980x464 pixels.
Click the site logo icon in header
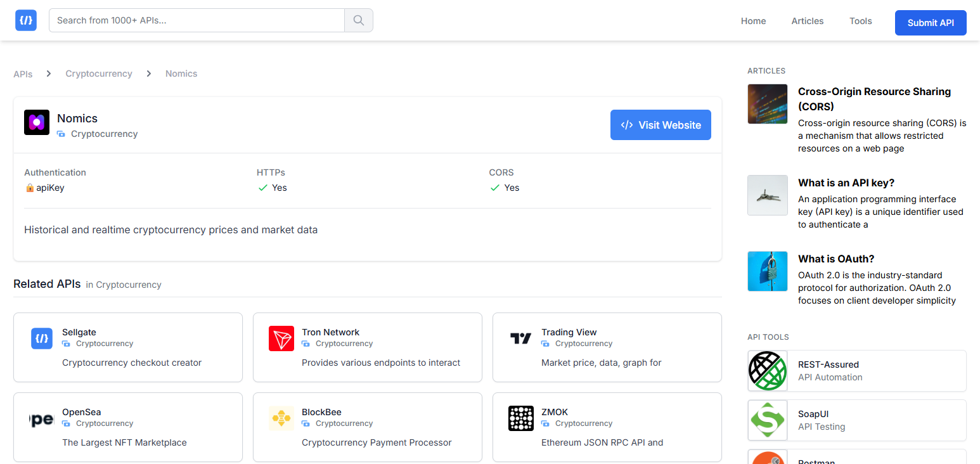(x=26, y=20)
